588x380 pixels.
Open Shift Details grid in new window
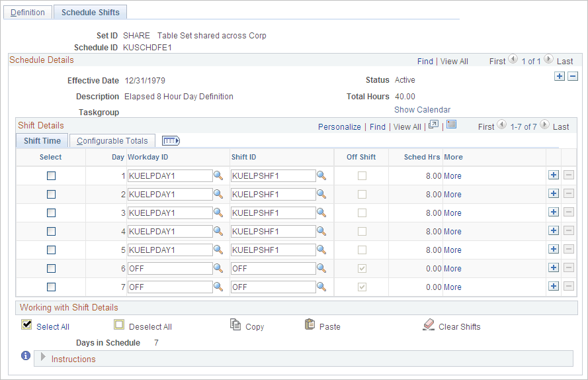[433, 124]
